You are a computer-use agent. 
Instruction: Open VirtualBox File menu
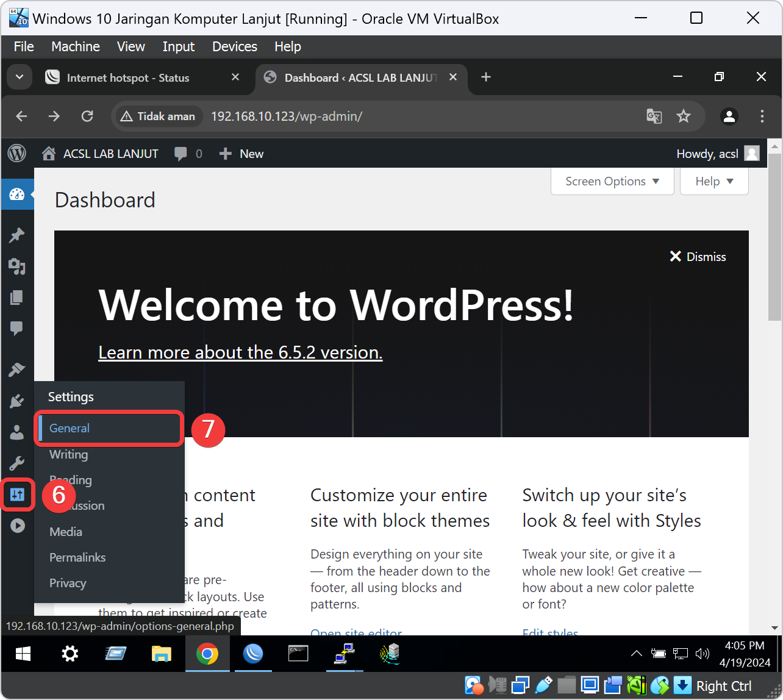pyautogui.click(x=24, y=46)
